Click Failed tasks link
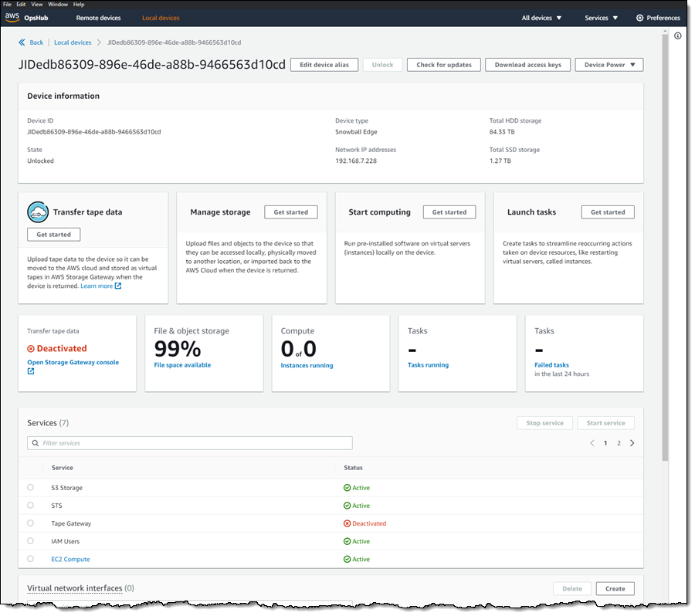This screenshot has width=695, height=616. (552, 365)
